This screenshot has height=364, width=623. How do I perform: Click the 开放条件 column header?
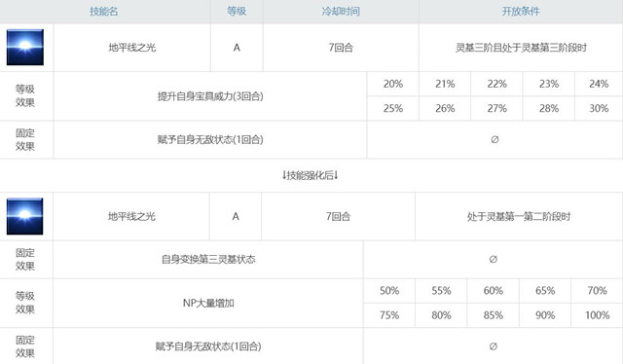[x=521, y=11]
